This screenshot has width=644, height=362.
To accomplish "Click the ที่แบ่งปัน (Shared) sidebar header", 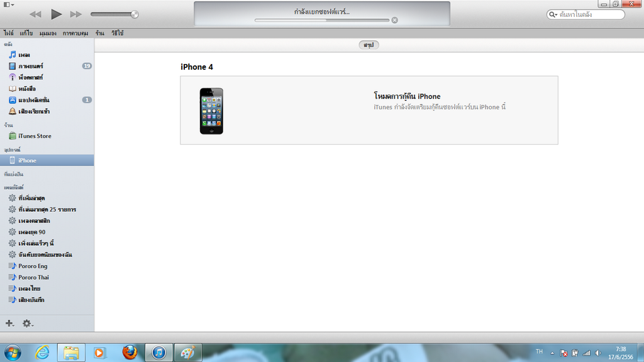I will [x=14, y=175].
